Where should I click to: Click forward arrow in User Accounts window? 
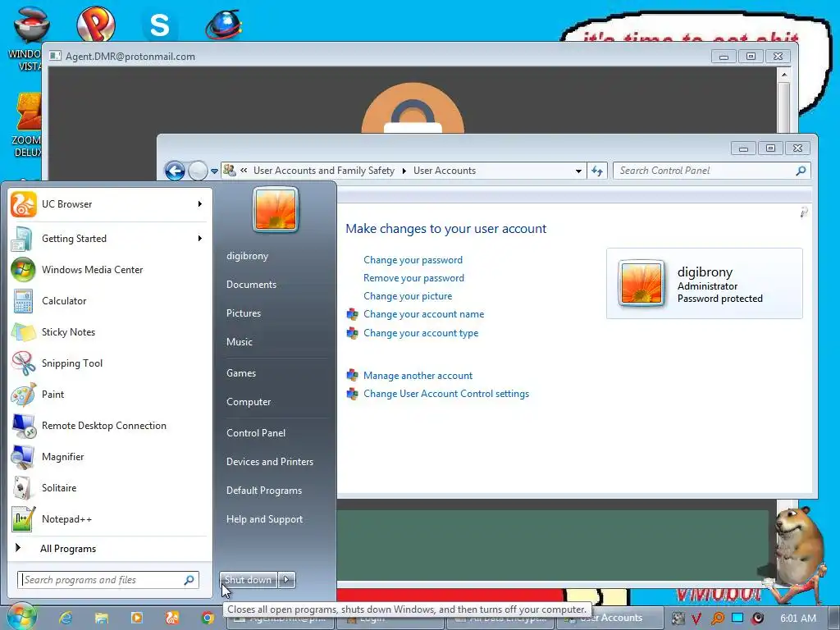point(198,171)
